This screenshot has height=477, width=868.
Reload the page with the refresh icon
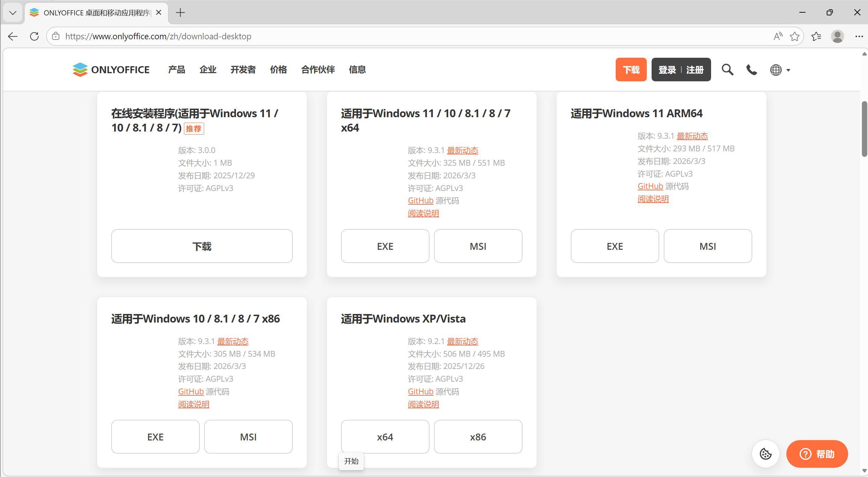coord(34,36)
